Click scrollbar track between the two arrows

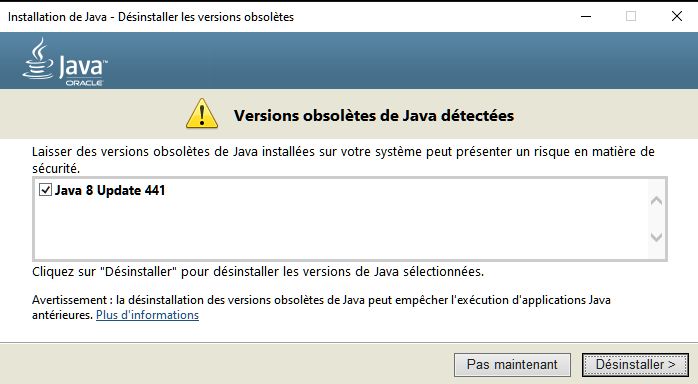[656, 219]
